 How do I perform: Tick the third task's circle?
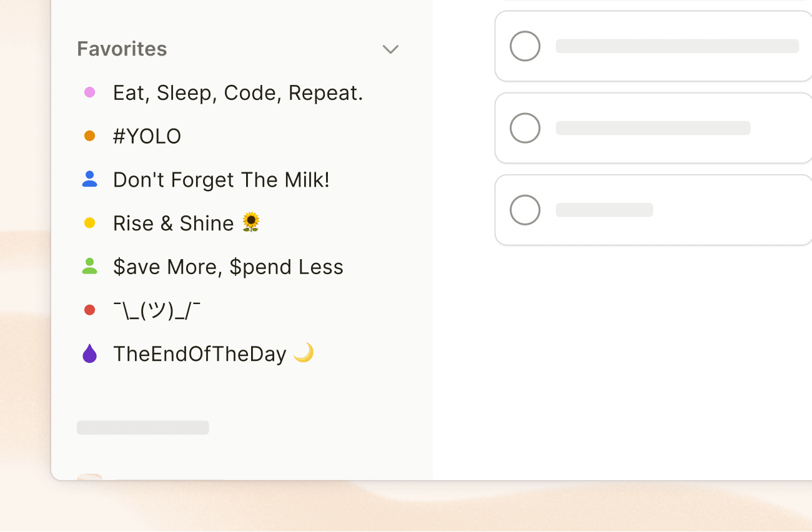(525, 209)
